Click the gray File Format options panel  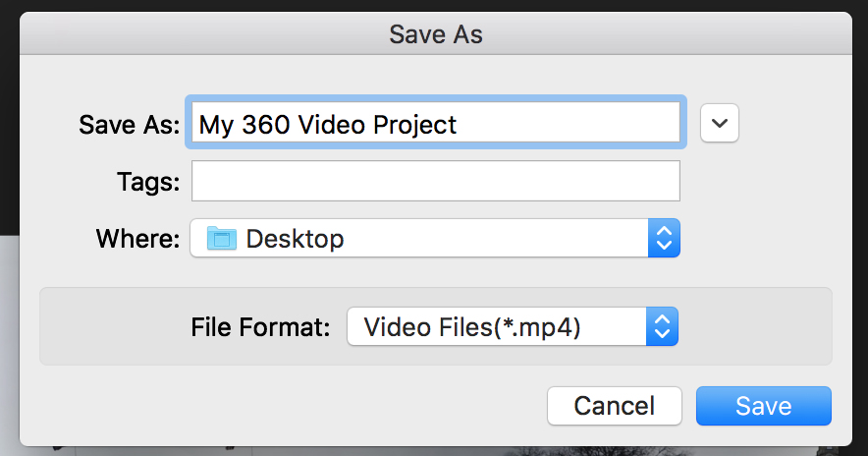click(x=436, y=326)
